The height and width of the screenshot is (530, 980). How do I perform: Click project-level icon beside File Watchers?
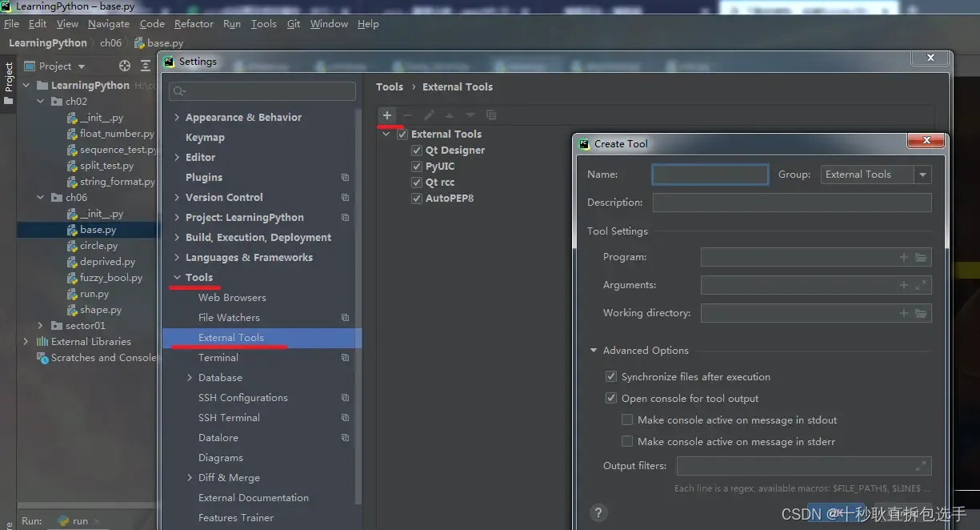[x=346, y=317]
